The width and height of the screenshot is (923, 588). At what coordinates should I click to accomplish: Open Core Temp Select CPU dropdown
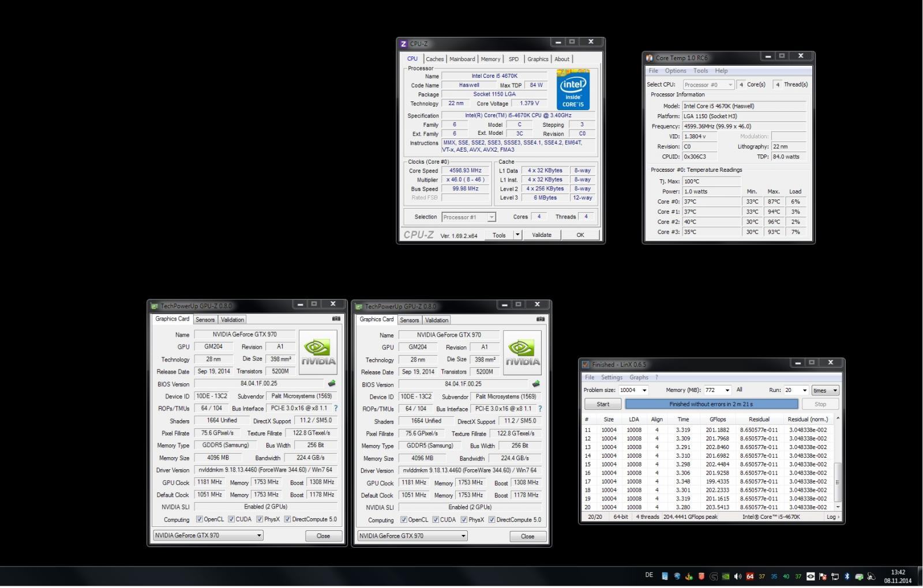pos(708,85)
